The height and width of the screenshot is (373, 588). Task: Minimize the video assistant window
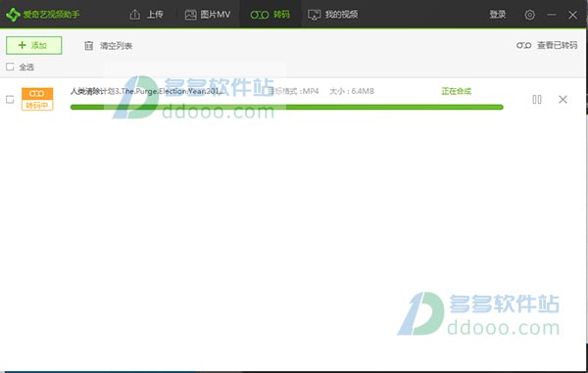tap(551, 15)
